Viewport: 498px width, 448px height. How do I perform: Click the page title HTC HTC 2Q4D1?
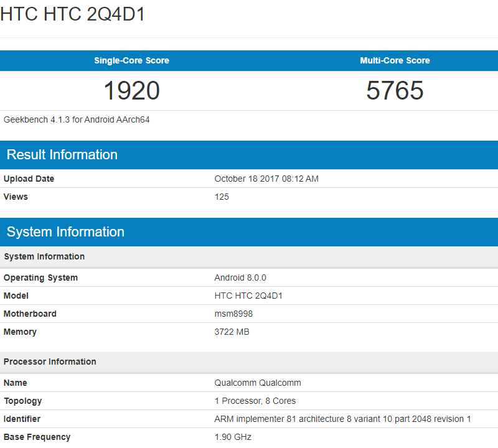(73, 14)
